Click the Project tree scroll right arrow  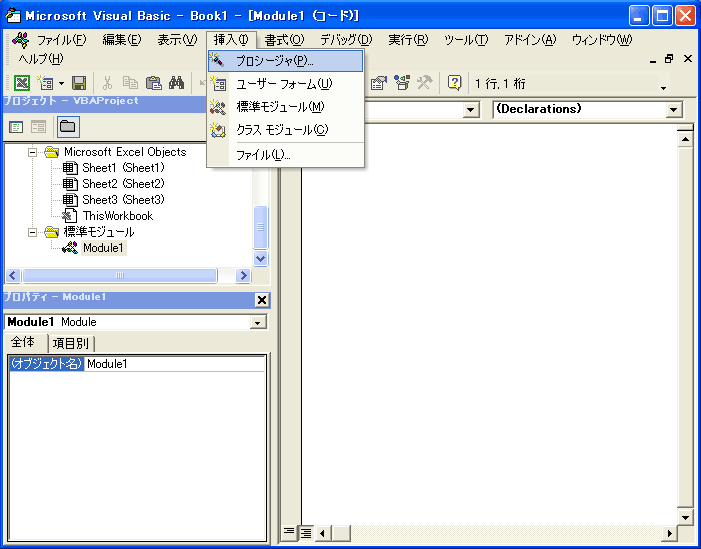[x=244, y=275]
